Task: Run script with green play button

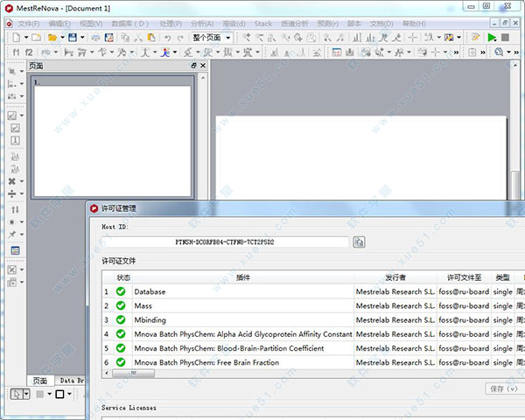Action: tap(492, 38)
